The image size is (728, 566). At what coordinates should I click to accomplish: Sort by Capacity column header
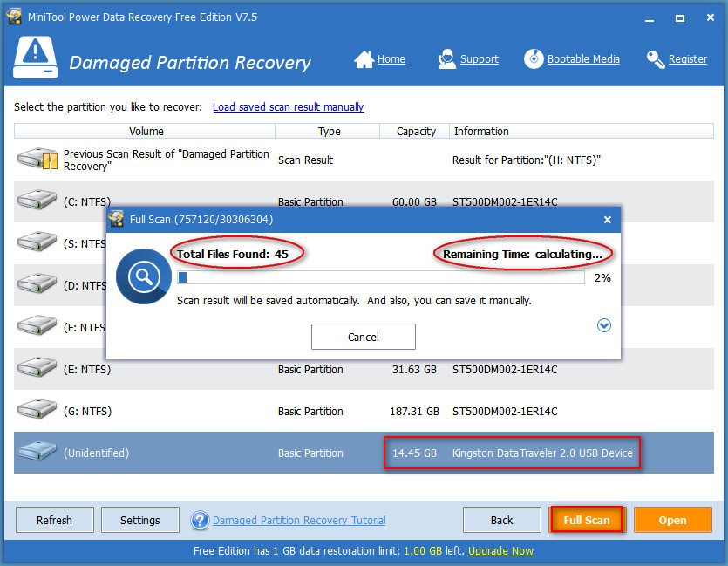(415, 132)
